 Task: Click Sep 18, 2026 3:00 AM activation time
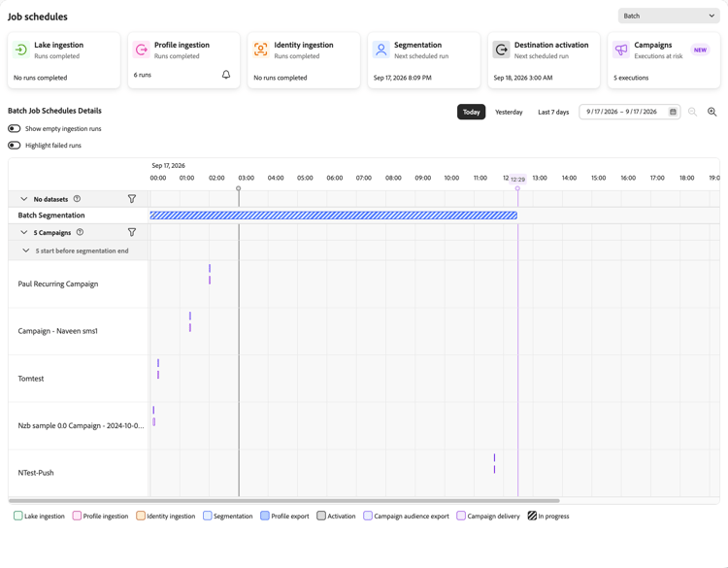pos(523,78)
